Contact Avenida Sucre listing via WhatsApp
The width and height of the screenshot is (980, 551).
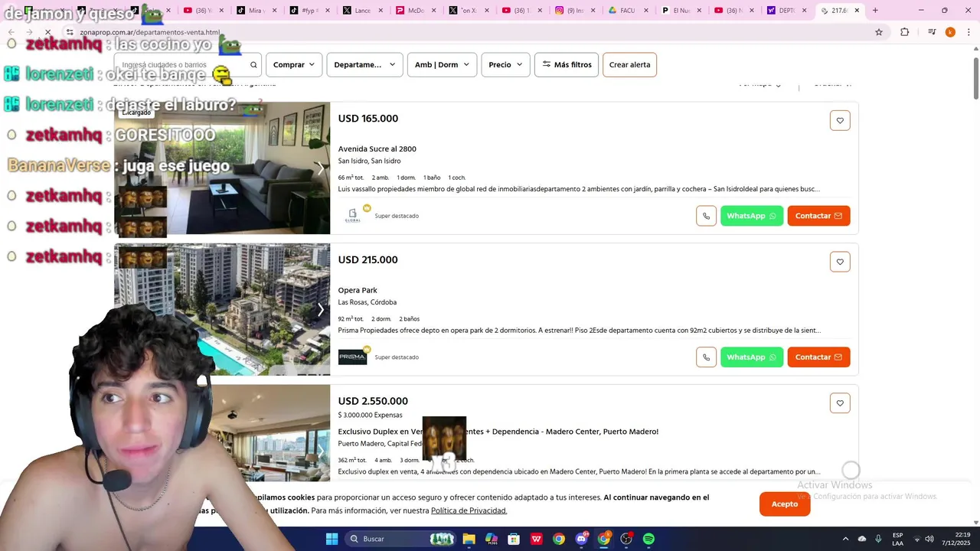click(x=752, y=216)
